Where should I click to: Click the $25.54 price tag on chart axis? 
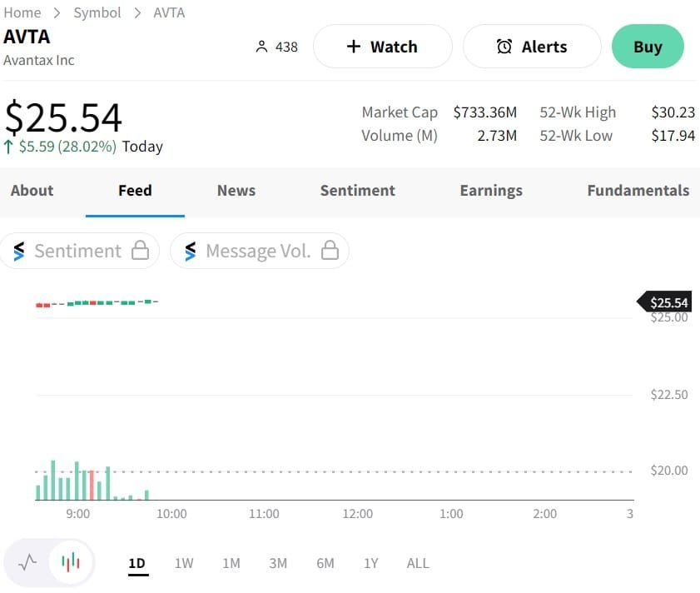(x=668, y=302)
